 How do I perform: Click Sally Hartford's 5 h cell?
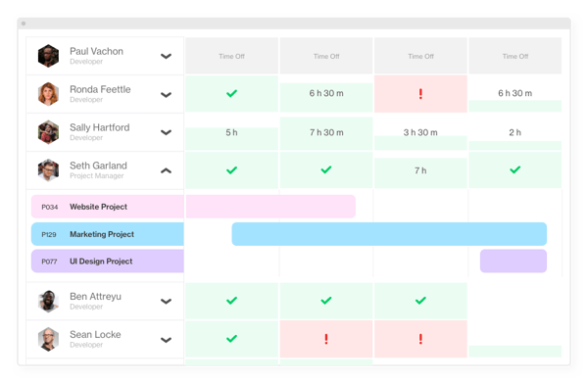[x=231, y=132]
